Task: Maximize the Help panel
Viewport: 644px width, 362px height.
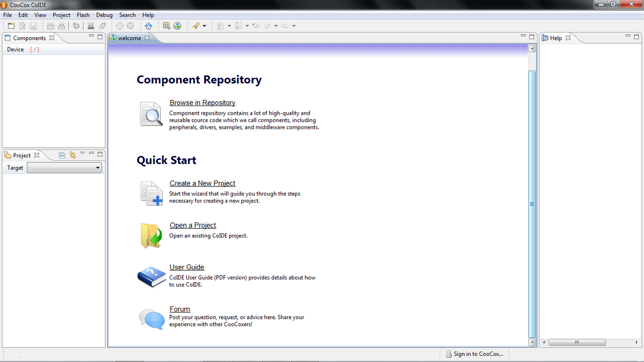Action: tap(636, 36)
